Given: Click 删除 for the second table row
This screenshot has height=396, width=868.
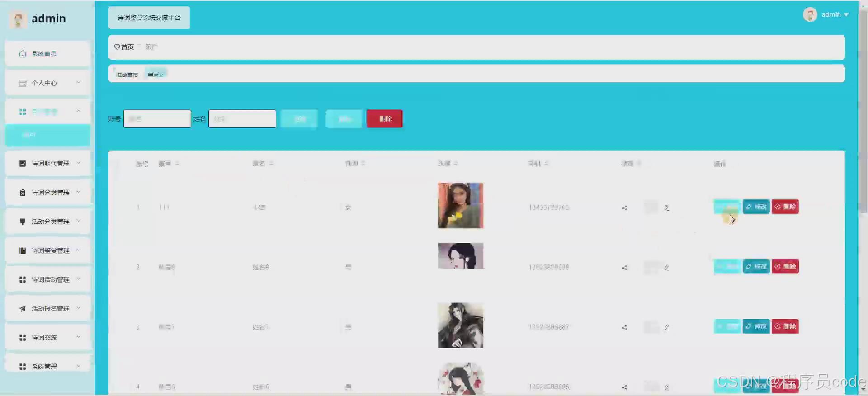Looking at the screenshot, I should point(785,266).
